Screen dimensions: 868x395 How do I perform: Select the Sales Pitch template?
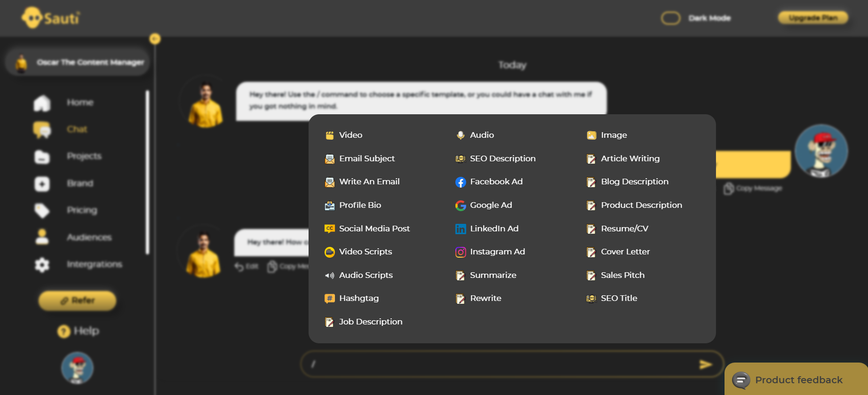616,276
